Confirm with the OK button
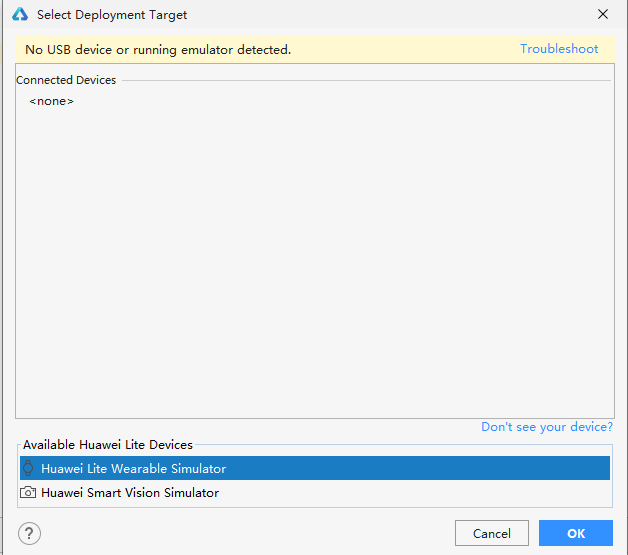Image resolution: width=628 pixels, height=555 pixels. (x=576, y=533)
